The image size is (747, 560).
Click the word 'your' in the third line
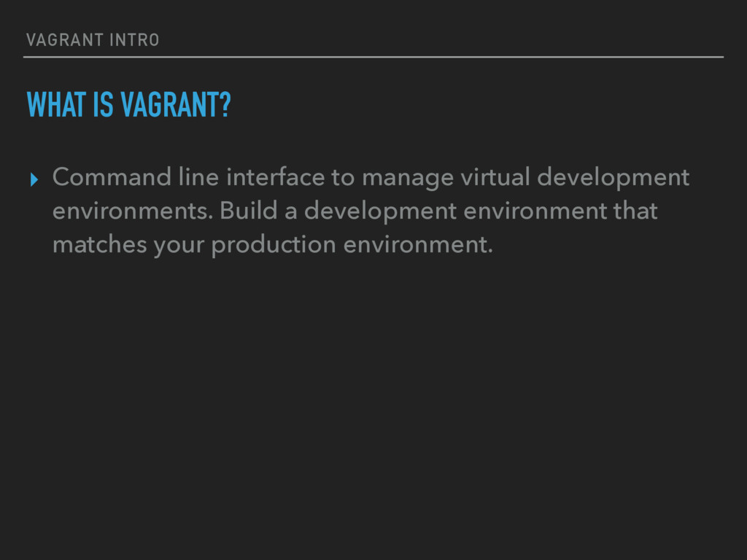179,246
